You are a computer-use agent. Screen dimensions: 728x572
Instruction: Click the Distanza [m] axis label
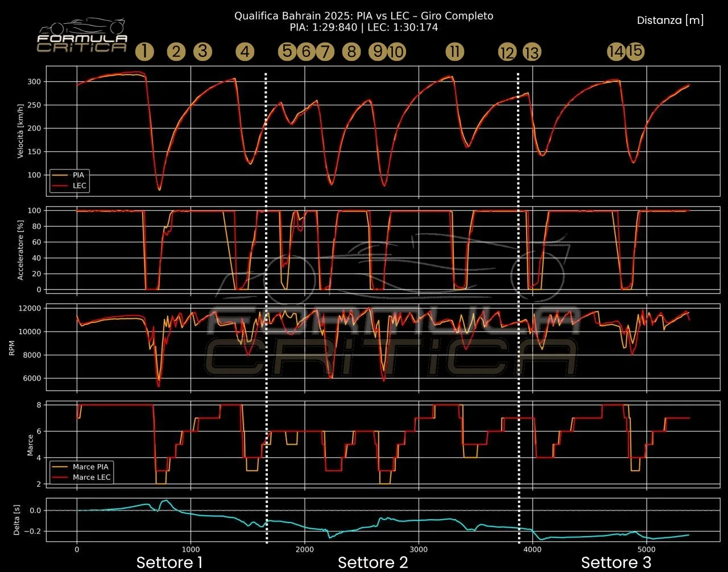pyautogui.click(x=670, y=20)
